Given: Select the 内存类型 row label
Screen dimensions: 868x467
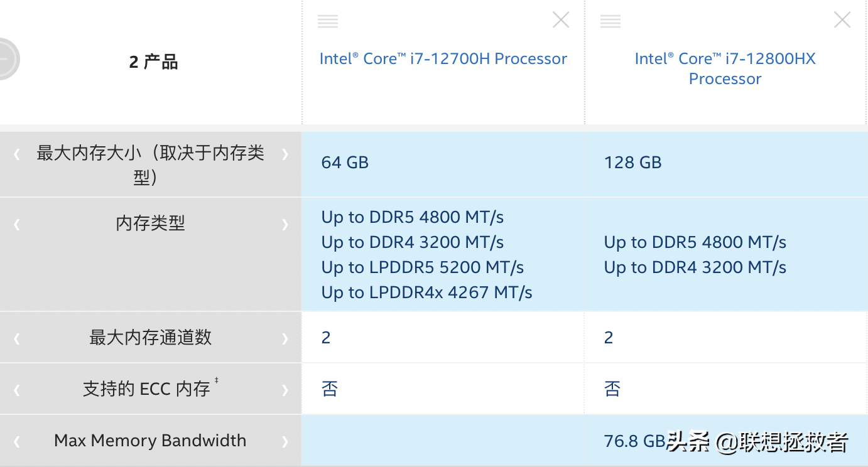Looking at the screenshot, I should [150, 223].
